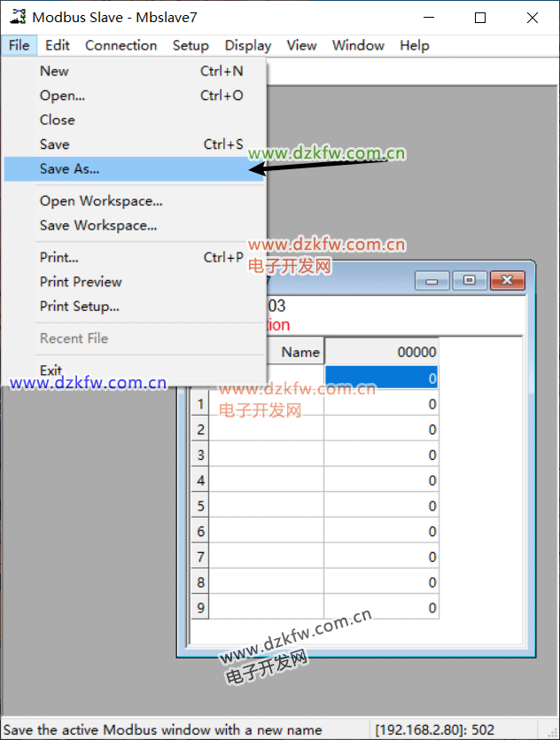Minimize the inner Mbslave child window
The height and width of the screenshot is (740, 560).
click(x=432, y=280)
